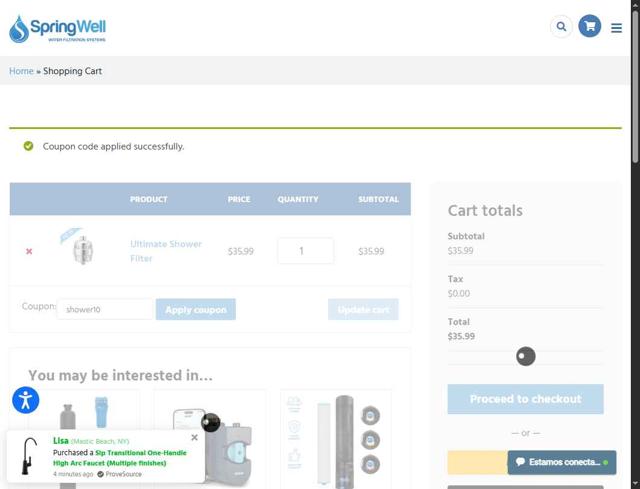Open the cartridge filter recommended product image

[x=336, y=440]
